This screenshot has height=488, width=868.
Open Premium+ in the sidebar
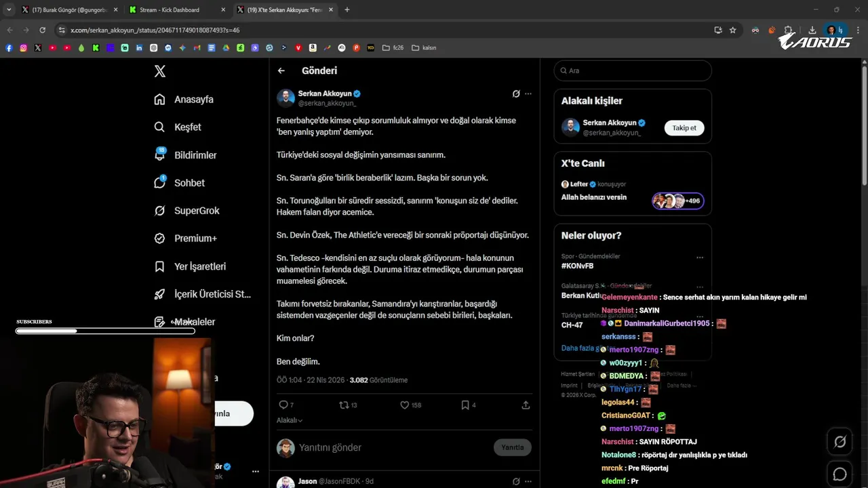coord(186,239)
